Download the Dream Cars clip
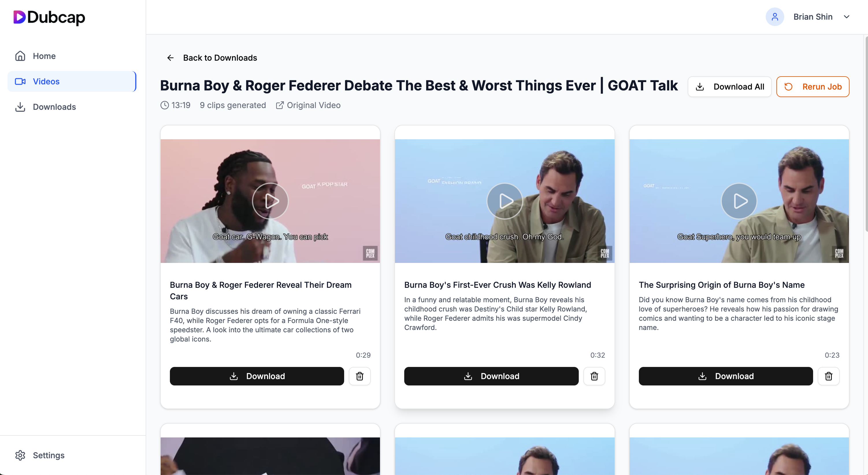 [257, 376]
